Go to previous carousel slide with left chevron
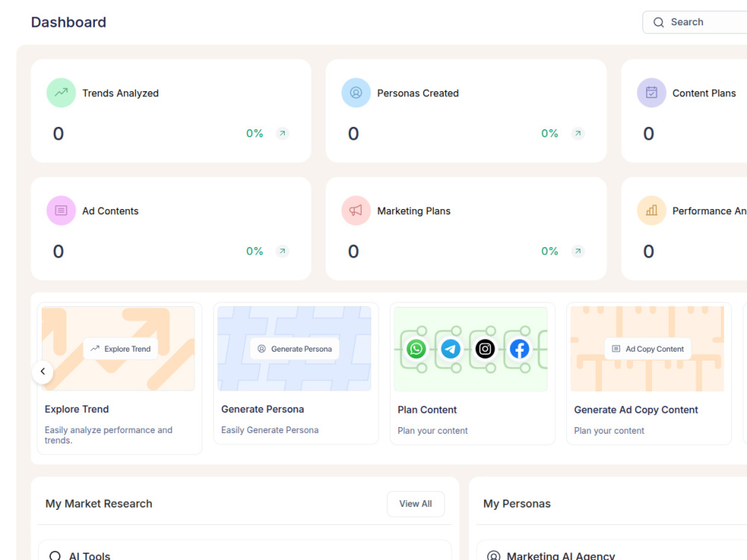The width and height of the screenshot is (747, 560). point(43,371)
